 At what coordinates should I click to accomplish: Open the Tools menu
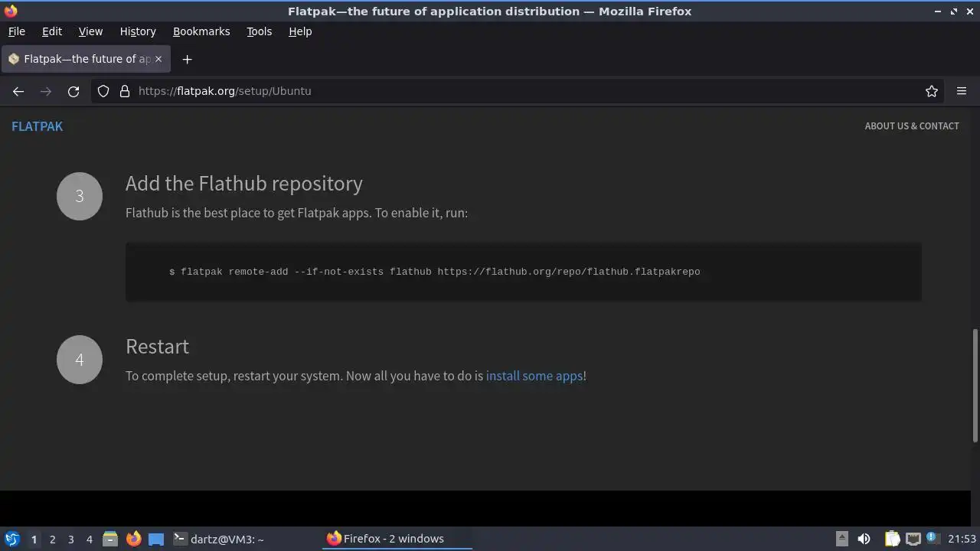(259, 31)
